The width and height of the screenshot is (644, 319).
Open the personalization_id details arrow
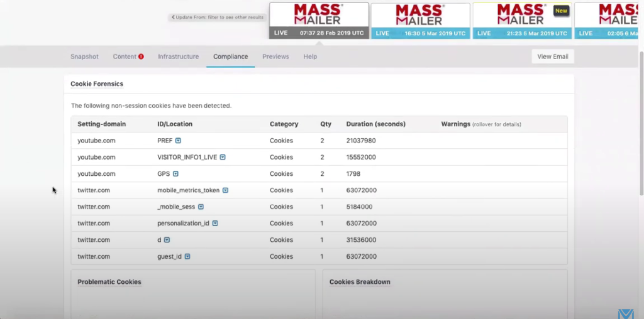(x=215, y=224)
